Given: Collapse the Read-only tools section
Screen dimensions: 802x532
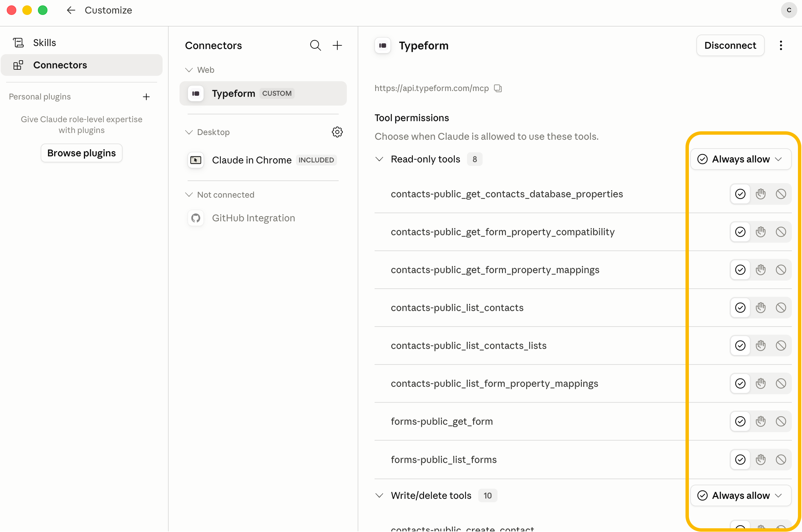Looking at the screenshot, I should click(x=379, y=159).
